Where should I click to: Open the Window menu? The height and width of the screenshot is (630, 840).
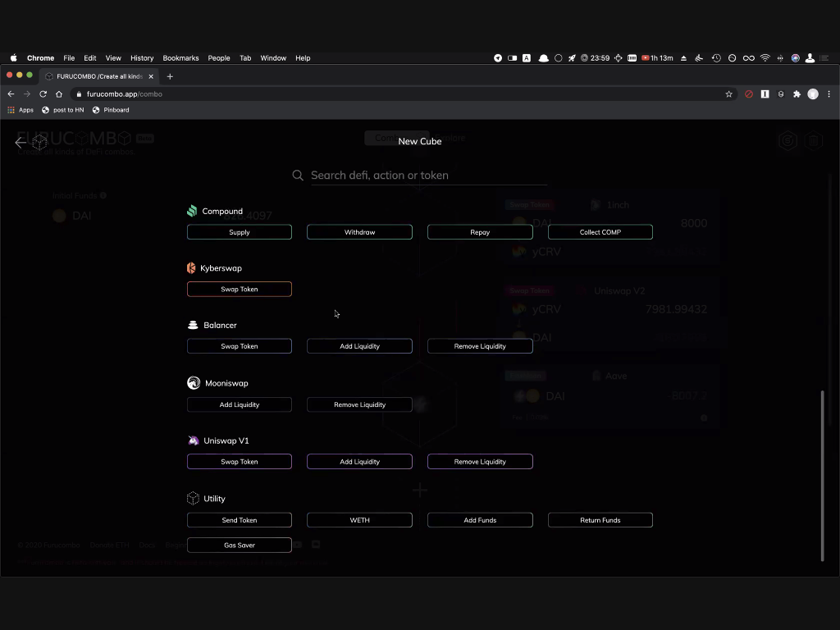[273, 58]
